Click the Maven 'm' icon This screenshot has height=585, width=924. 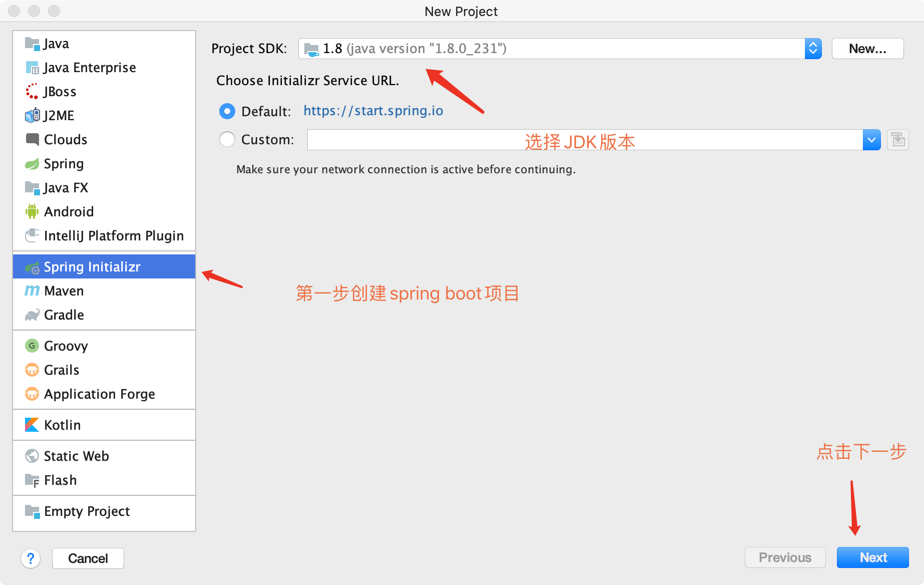coord(32,290)
